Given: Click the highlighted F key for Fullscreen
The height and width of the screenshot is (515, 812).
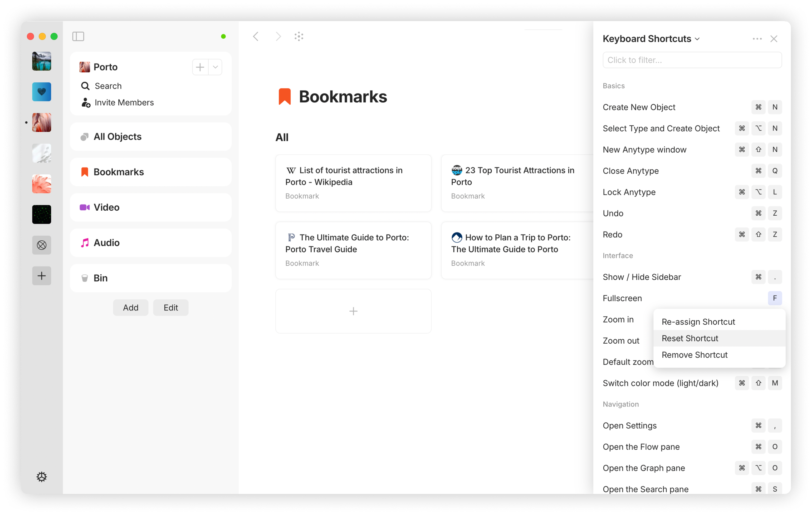Looking at the screenshot, I should pos(775,298).
